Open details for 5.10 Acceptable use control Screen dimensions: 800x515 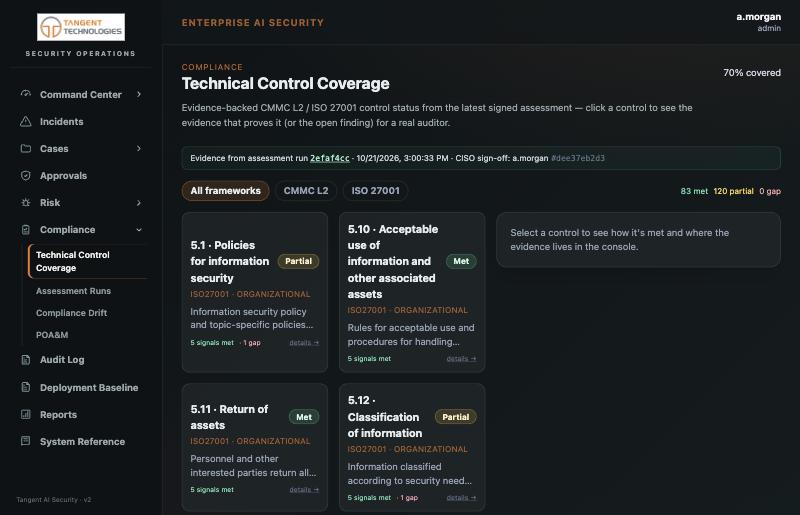461,359
